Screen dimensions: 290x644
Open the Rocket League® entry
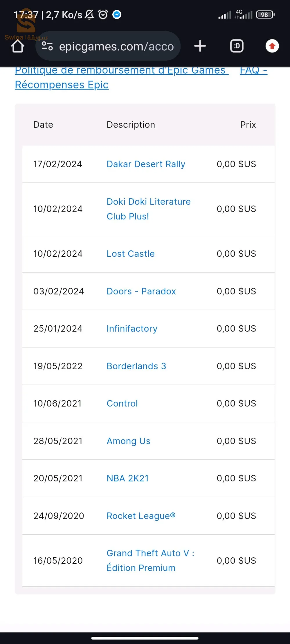pyautogui.click(x=141, y=516)
